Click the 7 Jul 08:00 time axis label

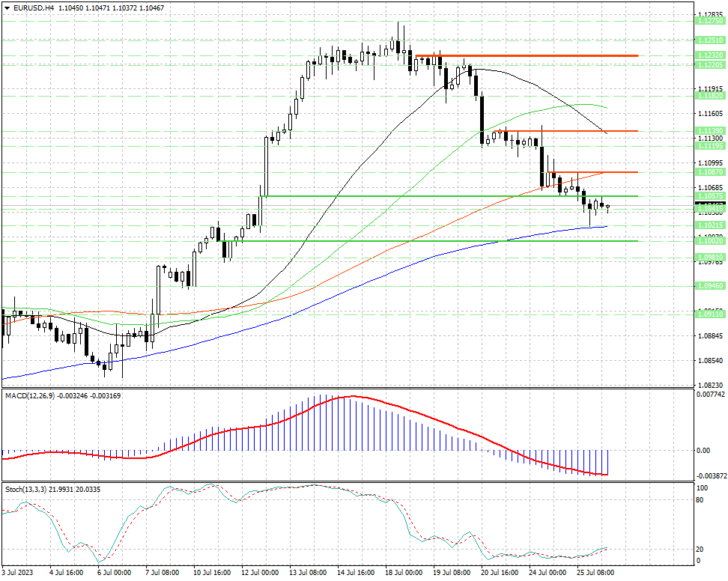tap(162, 572)
